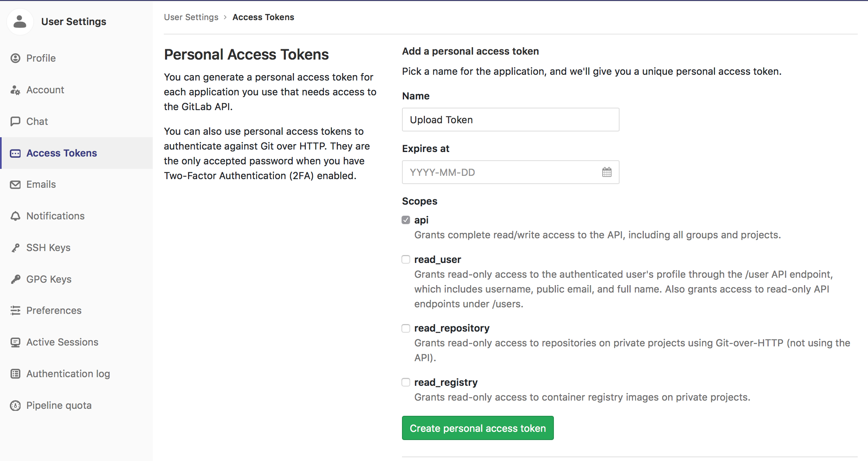
Task: Click User Settings breadcrumb link
Action: [191, 17]
